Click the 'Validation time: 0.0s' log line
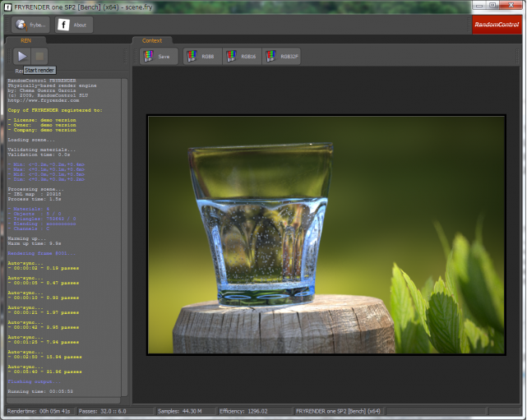 coord(39,155)
